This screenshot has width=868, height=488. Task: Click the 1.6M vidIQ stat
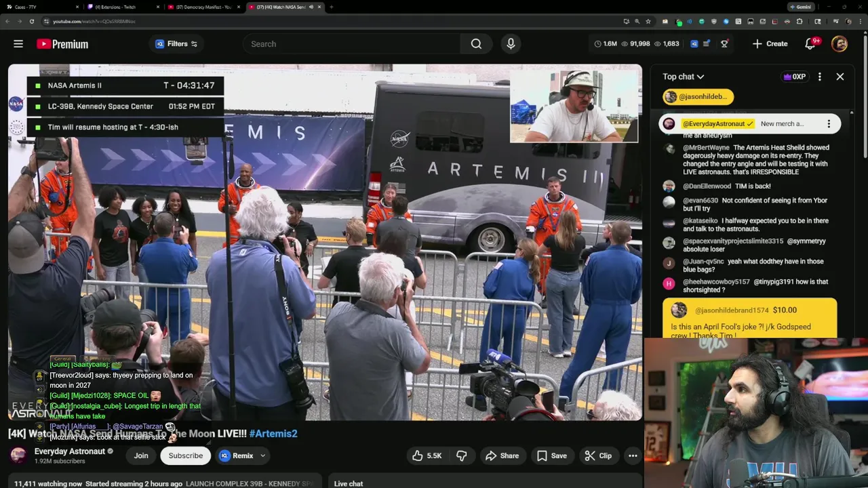[606, 44]
